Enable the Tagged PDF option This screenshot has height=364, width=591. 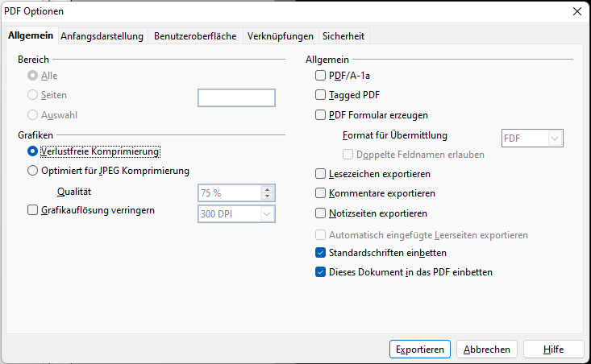(321, 95)
